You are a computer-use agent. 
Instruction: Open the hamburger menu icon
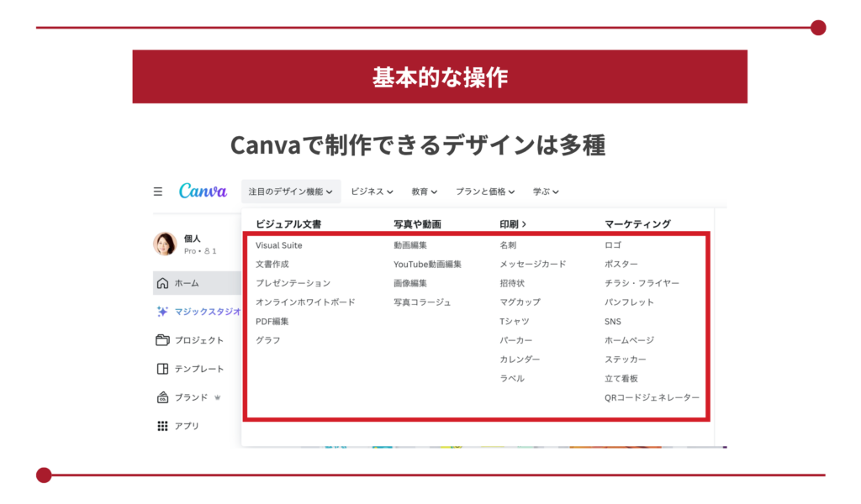[x=157, y=192]
